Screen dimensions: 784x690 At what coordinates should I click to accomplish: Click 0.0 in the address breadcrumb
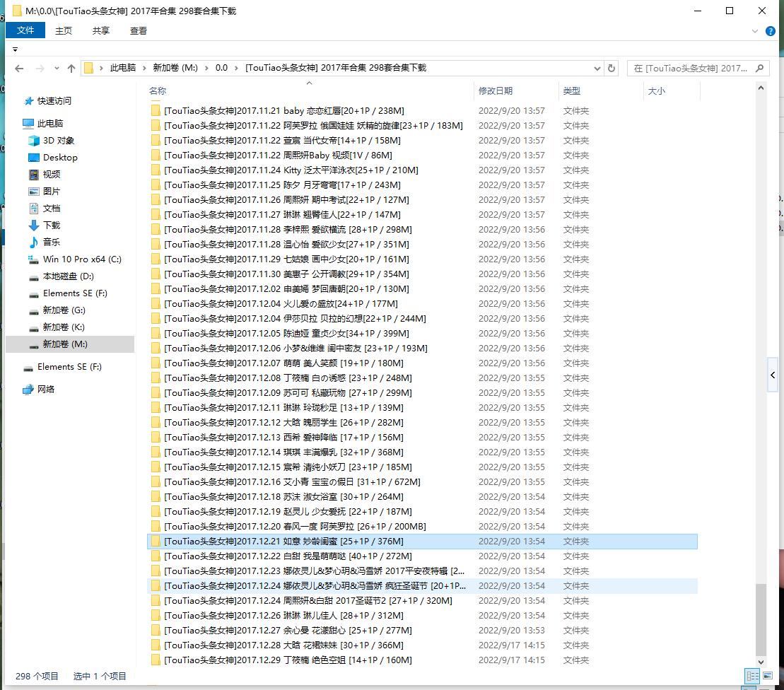pos(221,68)
